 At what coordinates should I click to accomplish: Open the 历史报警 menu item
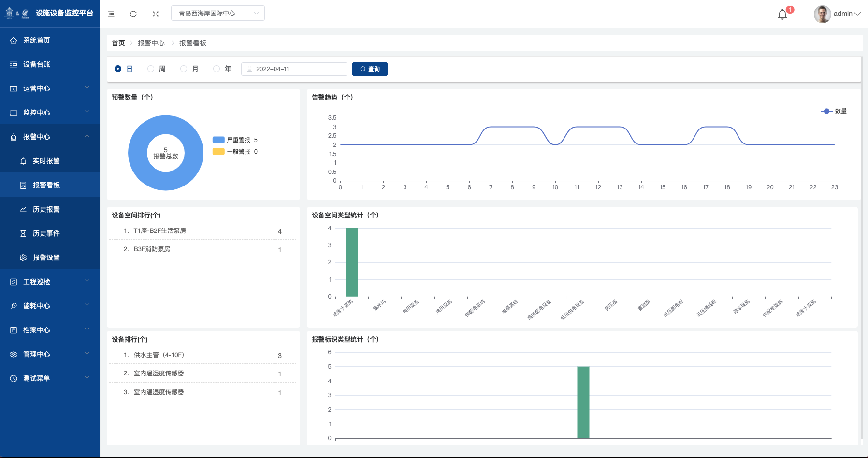click(x=46, y=209)
